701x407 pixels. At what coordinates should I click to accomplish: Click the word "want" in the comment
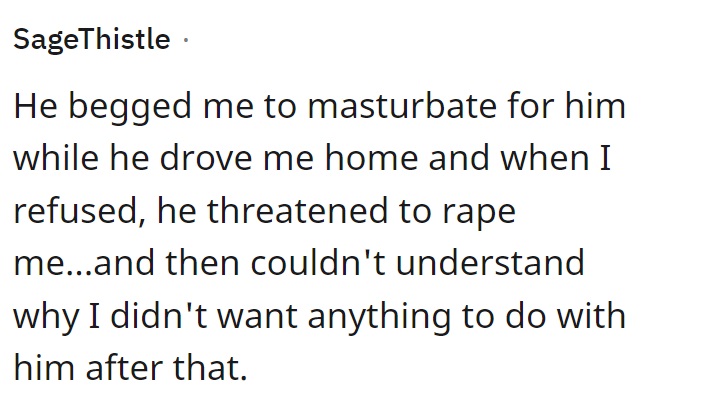pos(257,317)
